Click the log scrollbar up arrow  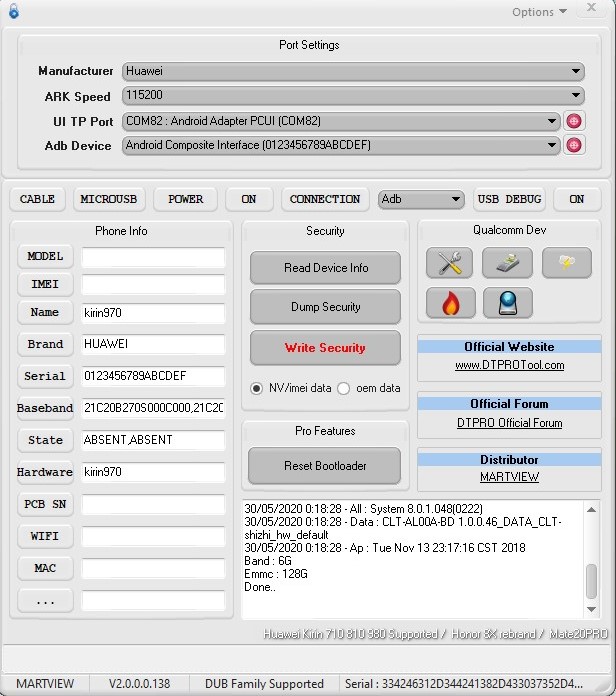click(x=591, y=510)
